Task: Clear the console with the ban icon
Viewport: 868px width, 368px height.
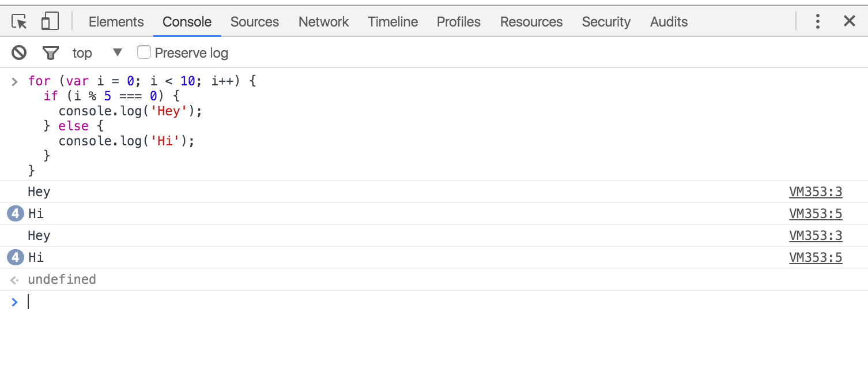Action: coord(19,53)
